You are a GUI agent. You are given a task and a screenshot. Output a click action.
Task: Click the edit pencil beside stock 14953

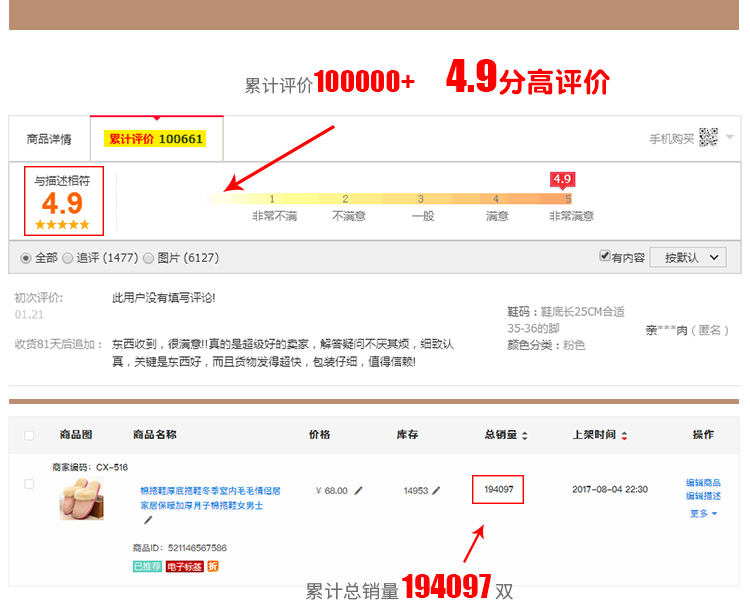pyautogui.click(x=437, y=490)
